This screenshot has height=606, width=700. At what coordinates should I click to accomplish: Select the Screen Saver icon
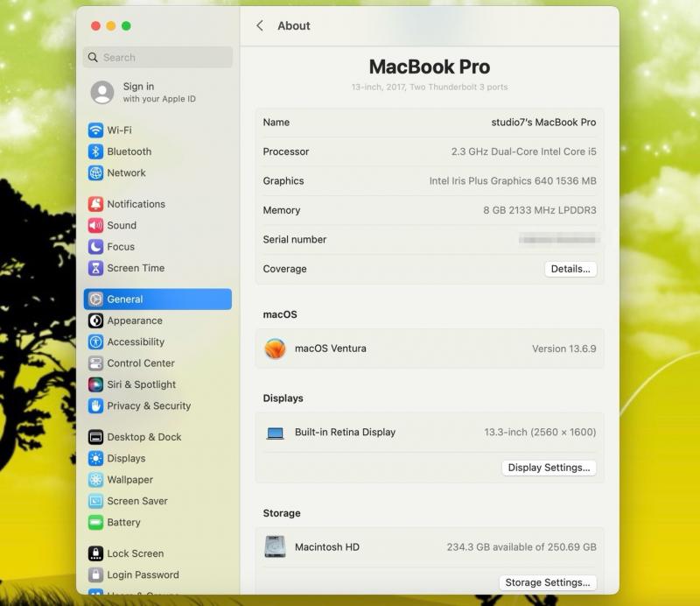coord(95,501)
